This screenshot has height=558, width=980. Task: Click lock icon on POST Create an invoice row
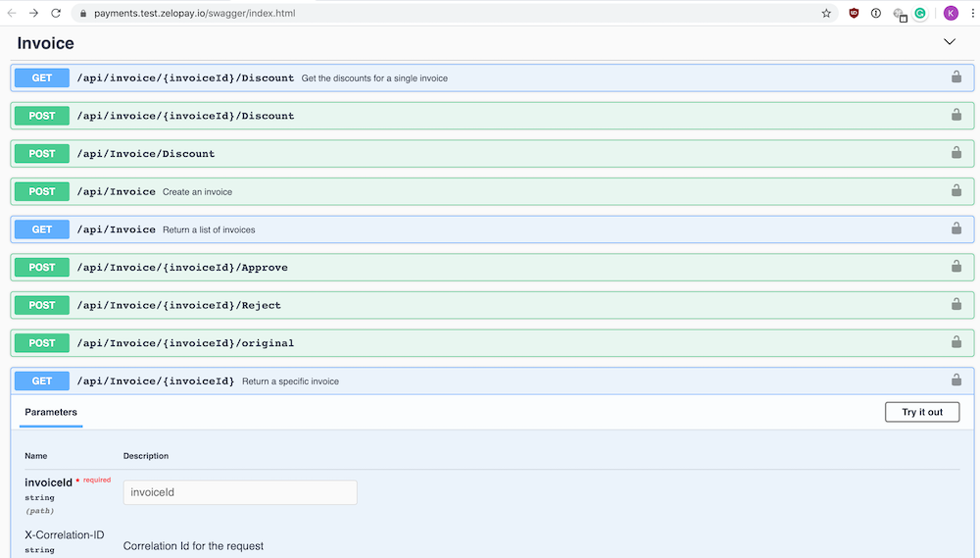click(955, 191)
